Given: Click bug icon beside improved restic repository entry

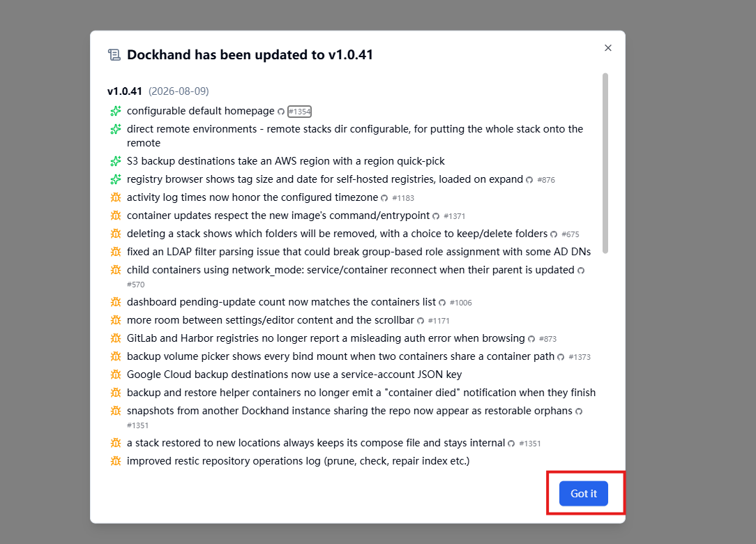Looking at the screenshot, I should [x=116, y=461].
